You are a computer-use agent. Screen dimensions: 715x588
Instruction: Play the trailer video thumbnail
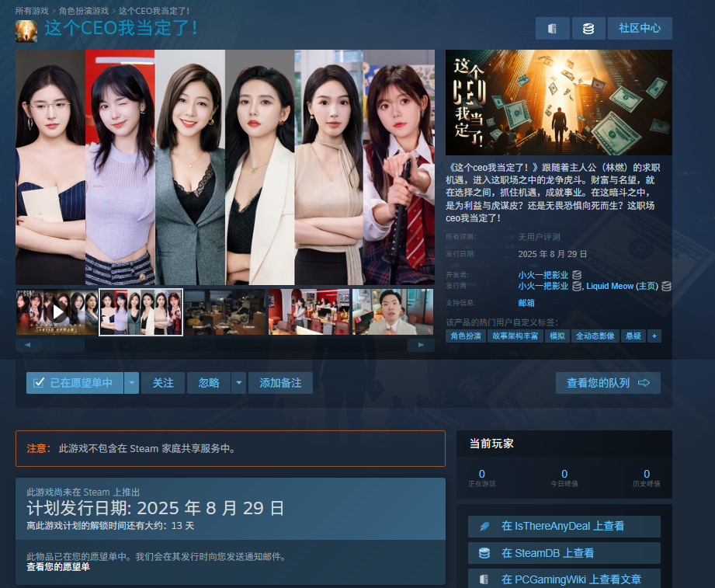pos(57,312)
